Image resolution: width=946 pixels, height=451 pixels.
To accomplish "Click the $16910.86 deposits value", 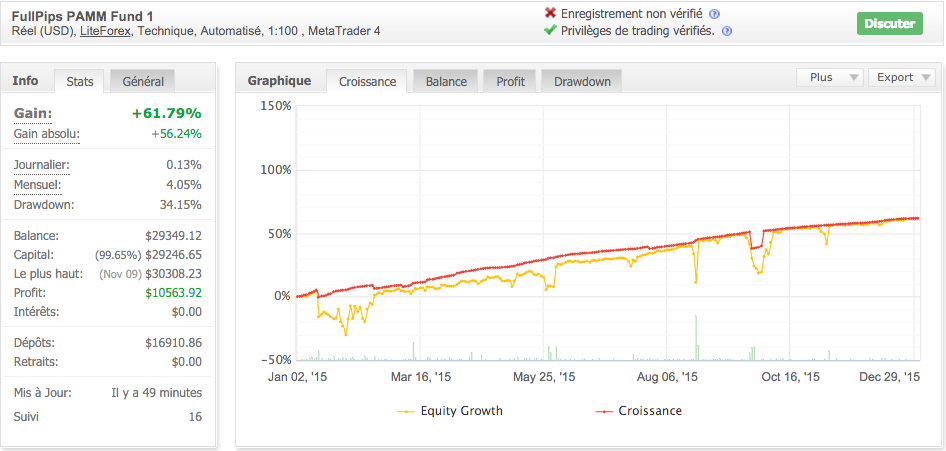I will [173, 343].
